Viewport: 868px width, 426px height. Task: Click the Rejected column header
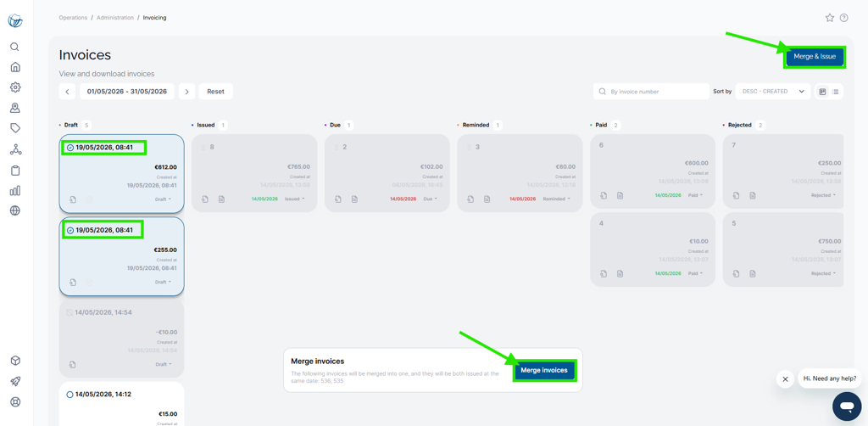point(739,126)
